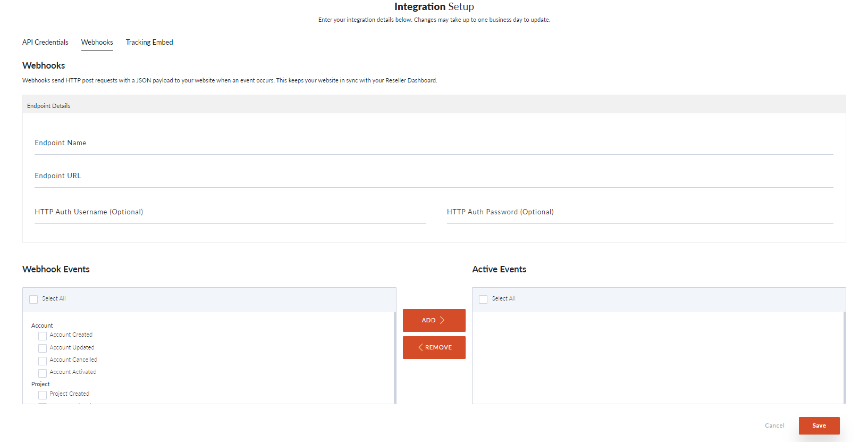Open the Tracking Embed tab
The width and height of the screenshot is (868, 442).
pyautogui.click(x=149, y=42)
